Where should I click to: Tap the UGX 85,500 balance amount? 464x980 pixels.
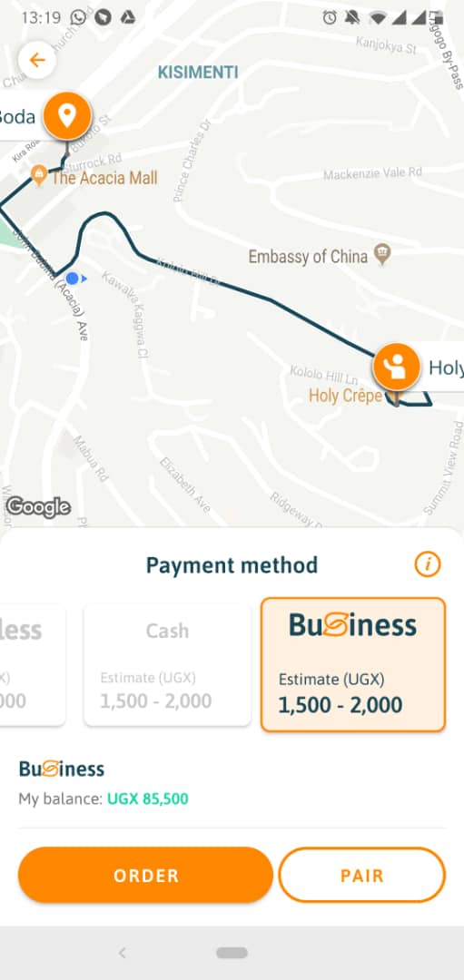(148, 799)
